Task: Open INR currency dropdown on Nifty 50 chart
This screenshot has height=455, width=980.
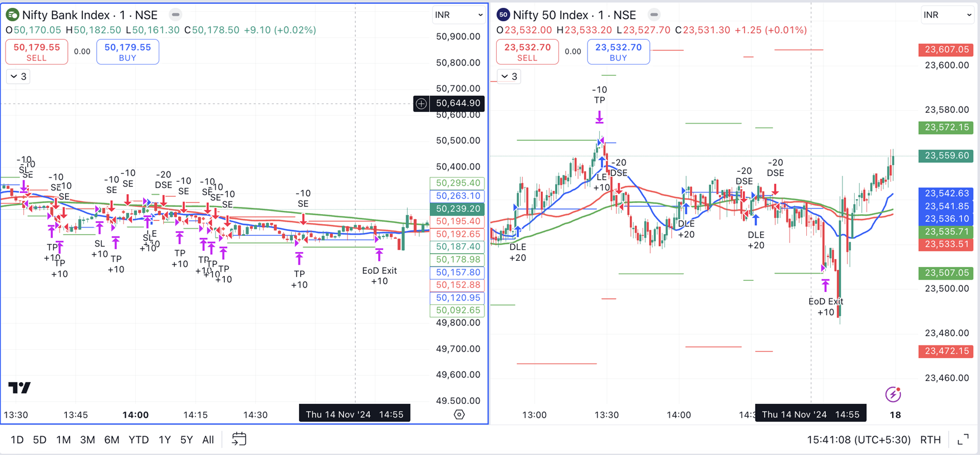Action: pyautogui.click(x=947, y=15)
